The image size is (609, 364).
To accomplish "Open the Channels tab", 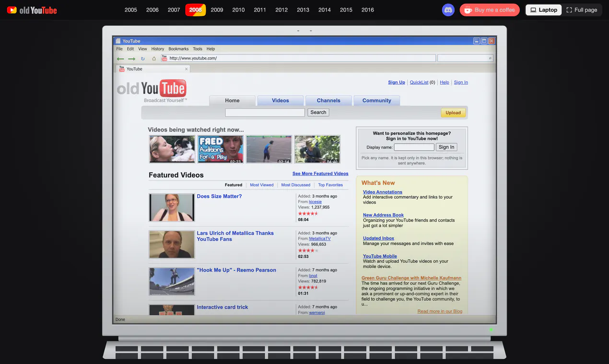I will [x=328, y=101].
